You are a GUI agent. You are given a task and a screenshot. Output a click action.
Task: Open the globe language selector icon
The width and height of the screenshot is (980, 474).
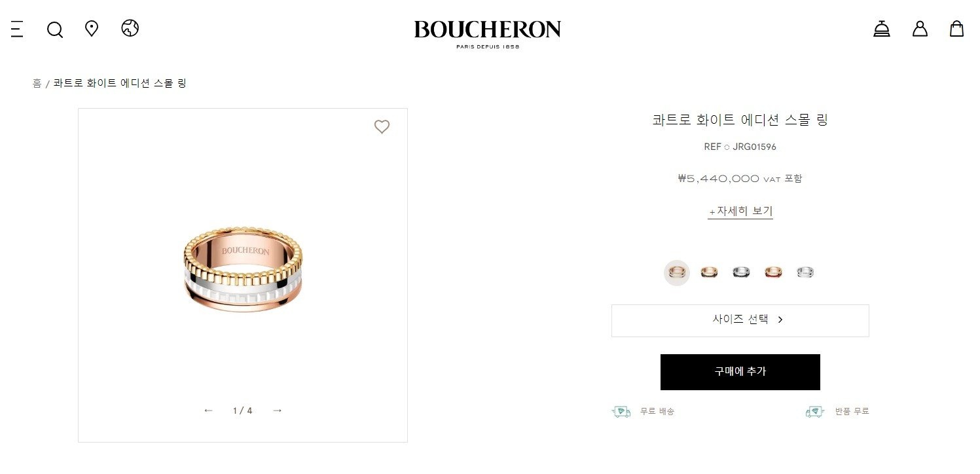(130, 28)
